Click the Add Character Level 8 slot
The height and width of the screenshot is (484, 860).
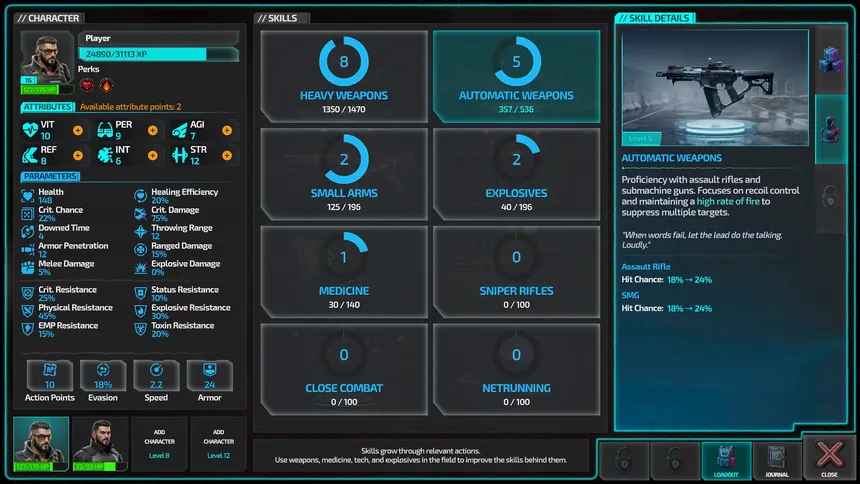(160, 444)
